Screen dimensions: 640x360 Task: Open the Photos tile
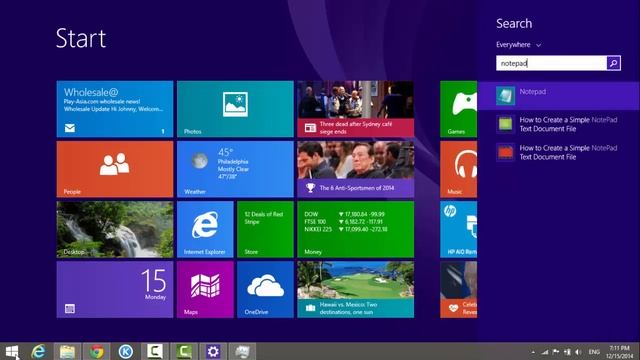tap(235, 109)
